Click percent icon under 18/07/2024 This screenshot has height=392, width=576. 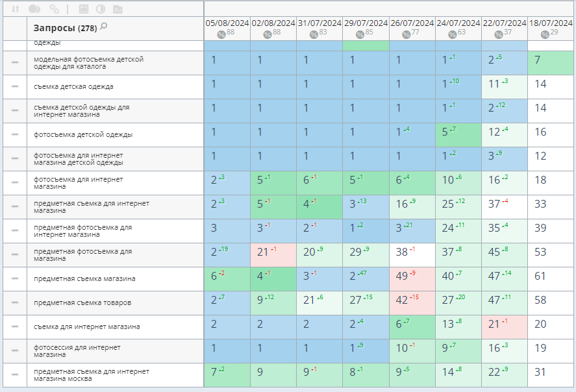pyautogui.click(x=544, y=34)
